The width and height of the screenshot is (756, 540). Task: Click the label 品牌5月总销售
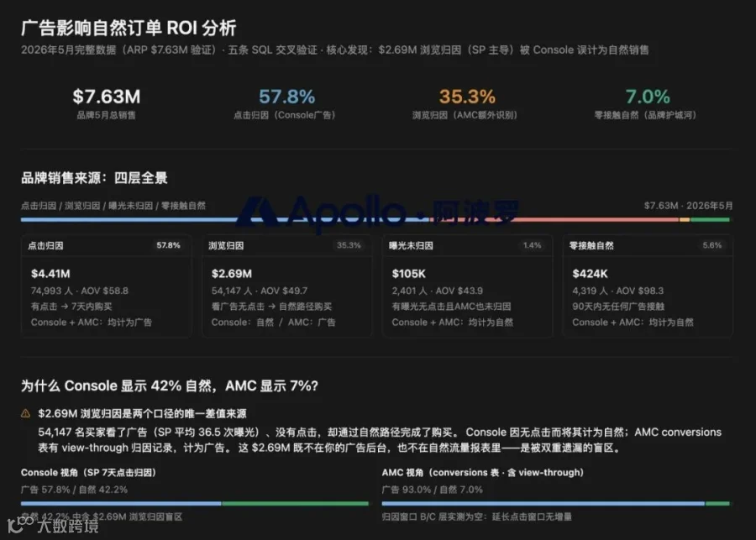coord(106,115)
